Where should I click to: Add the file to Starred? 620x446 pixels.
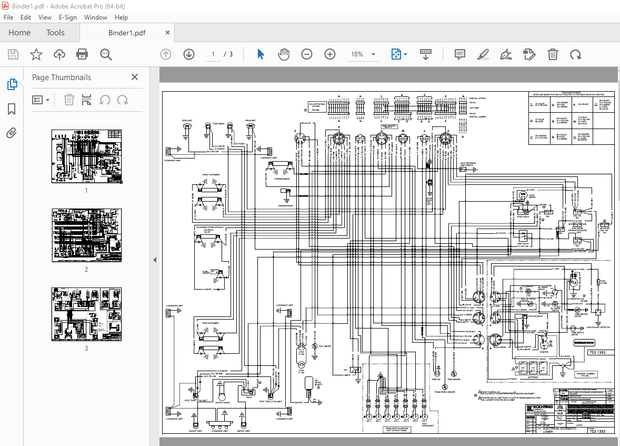pos(36,54)
